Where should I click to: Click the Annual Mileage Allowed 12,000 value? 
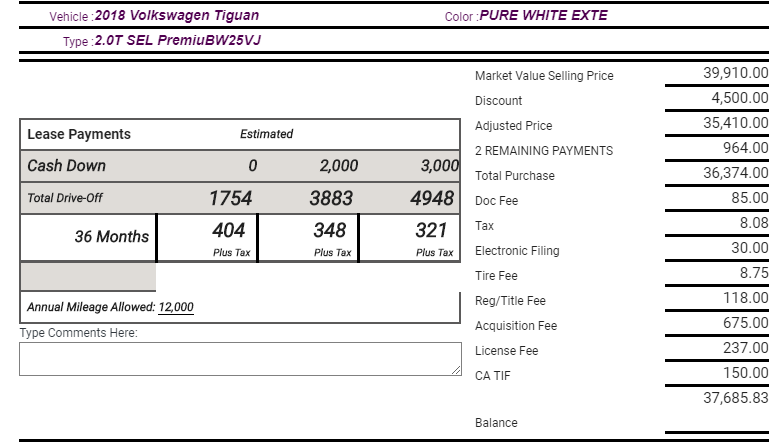176,307
